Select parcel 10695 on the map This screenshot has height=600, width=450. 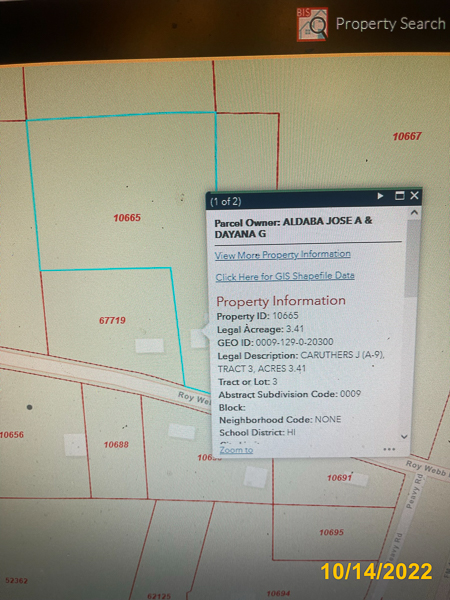[331, 532]
